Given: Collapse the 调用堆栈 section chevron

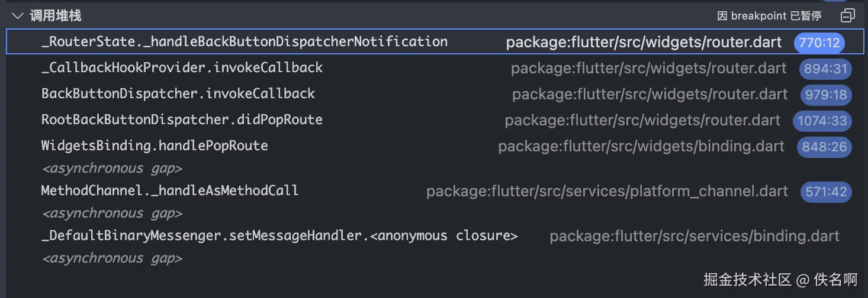Looking at the screenshot, I should pos(18,15).
